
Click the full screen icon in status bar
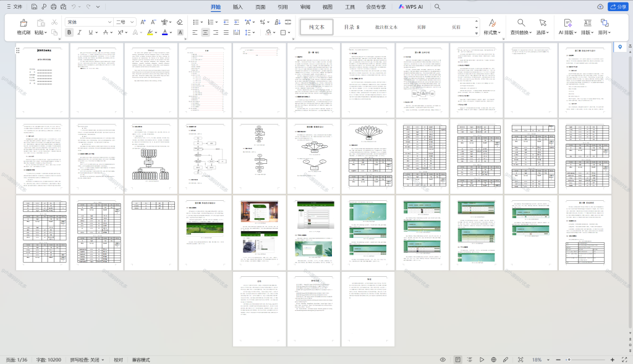pyautogui.click(x=624, y=360)
